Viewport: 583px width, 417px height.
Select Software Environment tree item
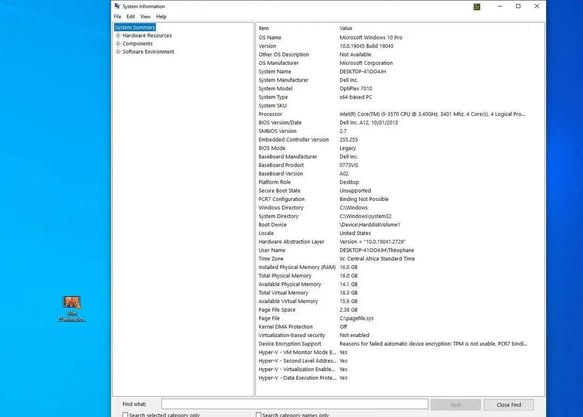coord(148,52)
